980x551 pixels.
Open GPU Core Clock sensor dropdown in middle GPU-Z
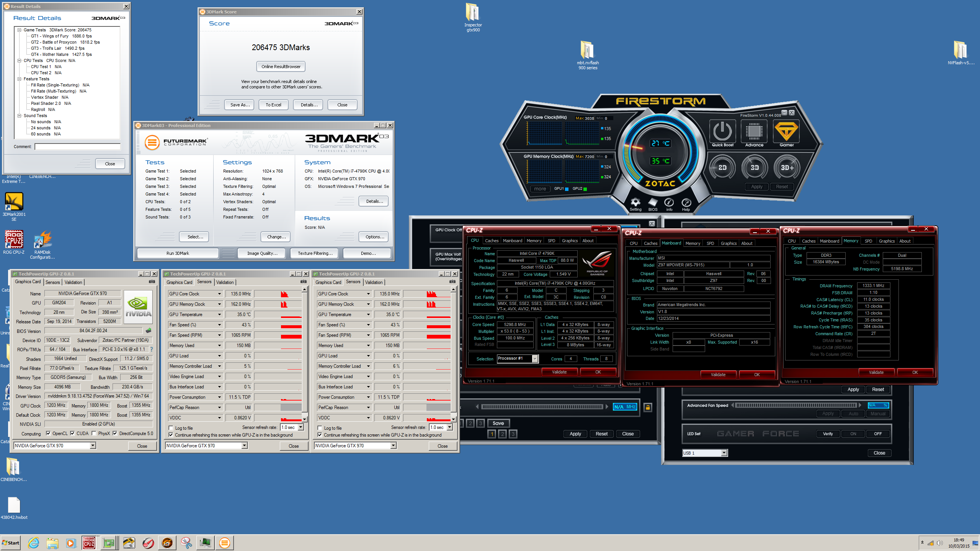(x=219, y=294)
